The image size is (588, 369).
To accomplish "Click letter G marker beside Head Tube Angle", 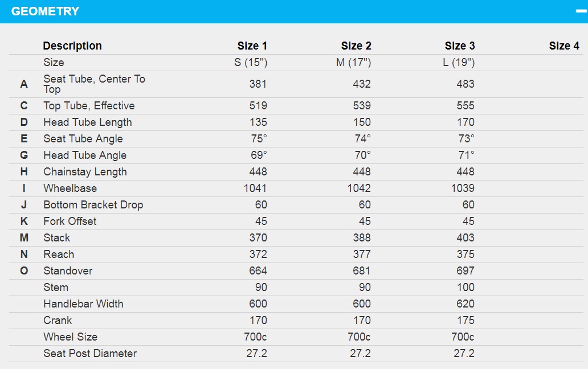I will pos(24,155).
